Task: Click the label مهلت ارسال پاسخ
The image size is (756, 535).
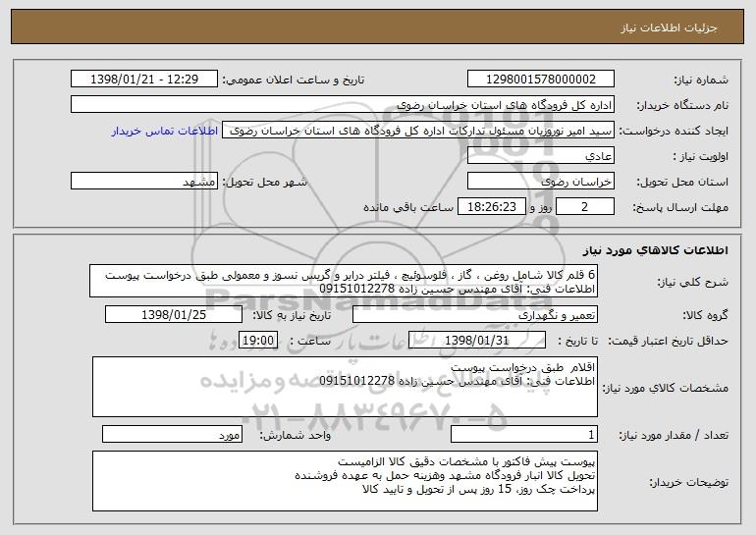Action: pyautogui.click(x=680, y=208)
